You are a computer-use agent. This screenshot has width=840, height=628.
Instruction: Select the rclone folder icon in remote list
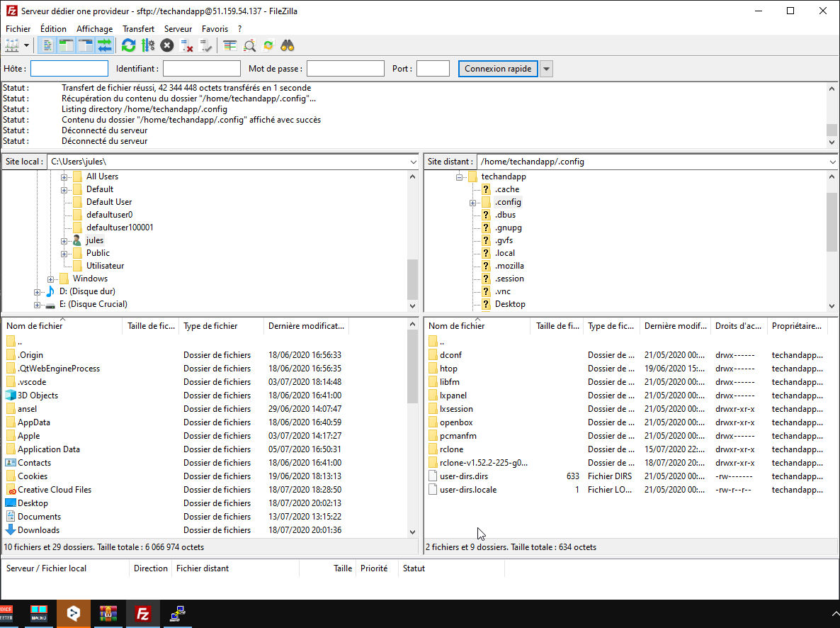point(433,449)
